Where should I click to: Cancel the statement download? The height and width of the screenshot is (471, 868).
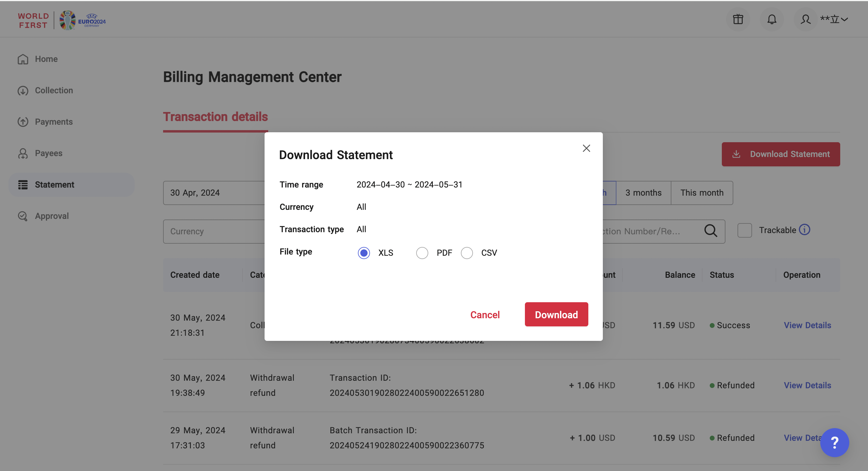(485, 314)
